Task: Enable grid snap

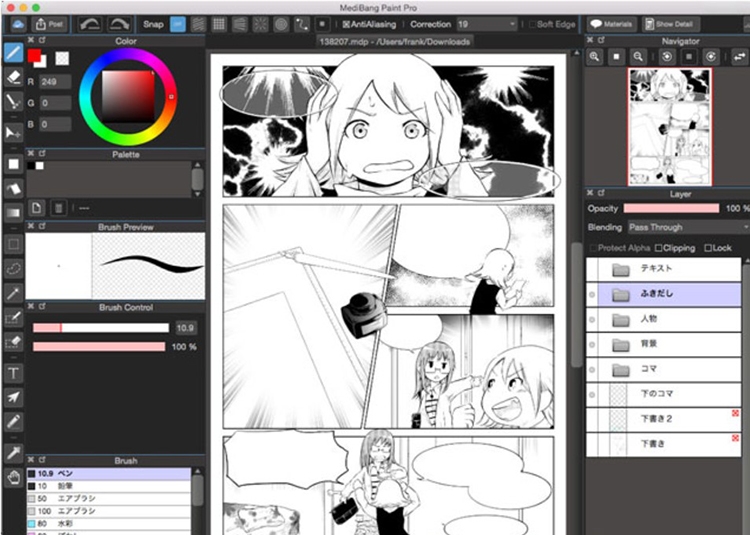Action: pyautogui.click(x=219, y=24)
